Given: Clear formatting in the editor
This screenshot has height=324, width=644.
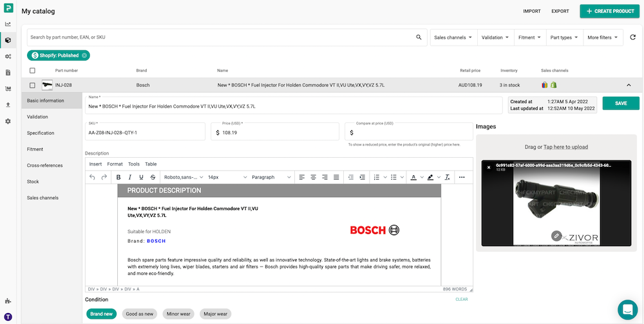Looking at the screenshot, I should [x=448, y=177].
